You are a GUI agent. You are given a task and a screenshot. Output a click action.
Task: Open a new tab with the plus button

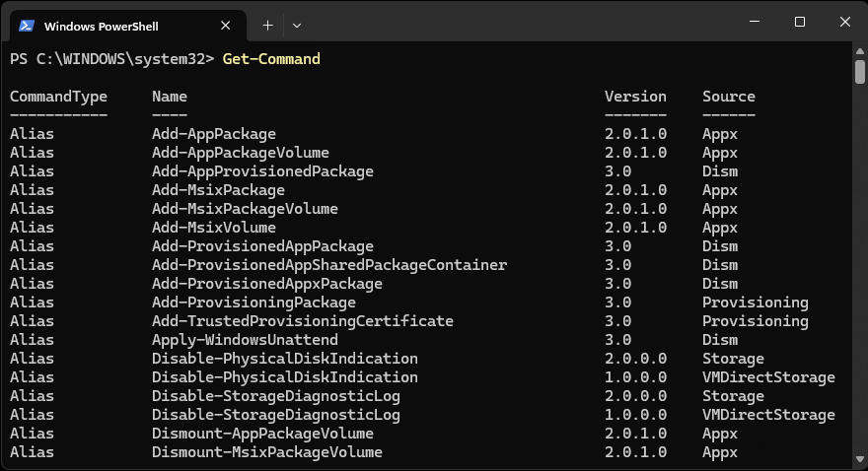pyautogui.click(x=267, y=26)
